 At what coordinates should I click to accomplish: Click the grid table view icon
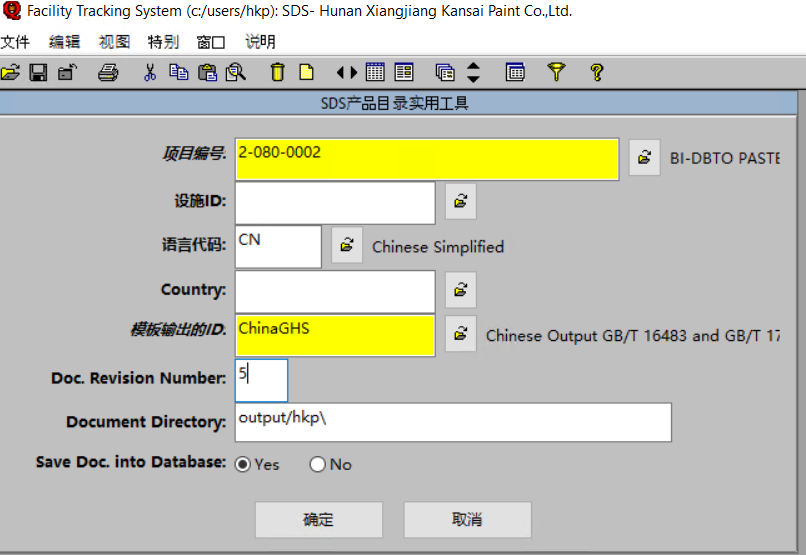pos(375,72)
